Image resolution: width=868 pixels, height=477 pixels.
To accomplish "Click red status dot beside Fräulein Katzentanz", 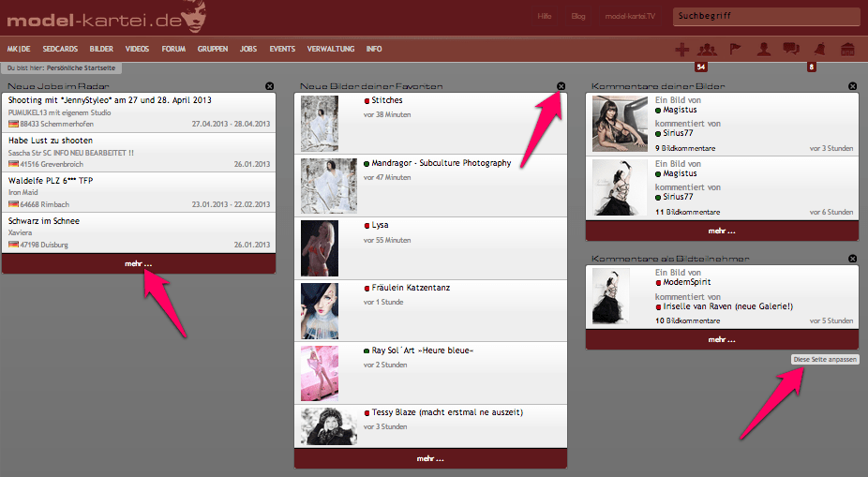I will pos(367,289).
